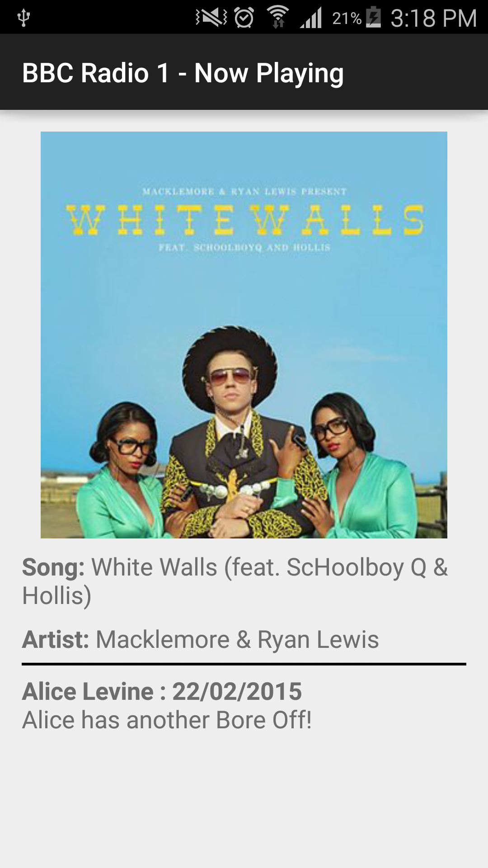Image resolution: width=488 pixels, height=868 pixels.
Task: Tap the USB connection icon in status bar
Action: click(x=23, y=18)
